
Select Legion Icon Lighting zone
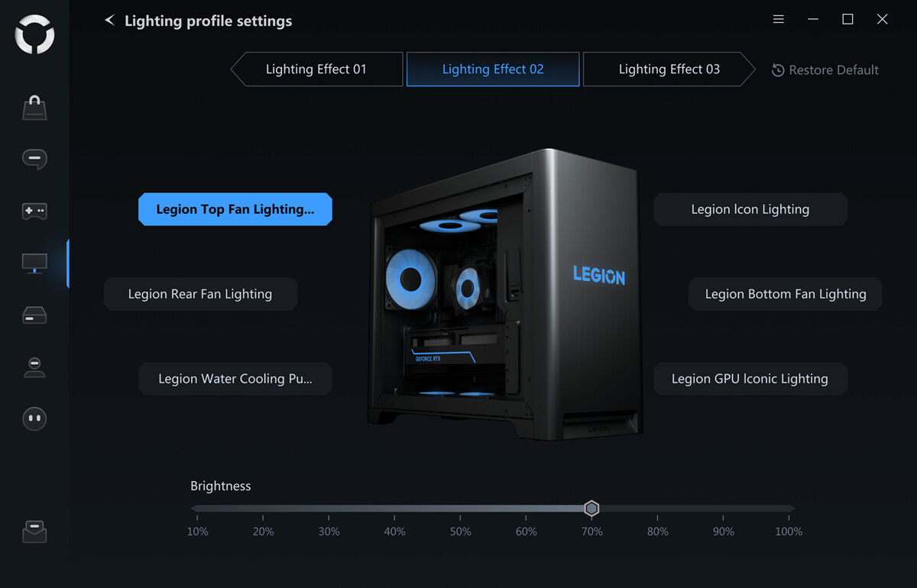(x=750, y=209)
